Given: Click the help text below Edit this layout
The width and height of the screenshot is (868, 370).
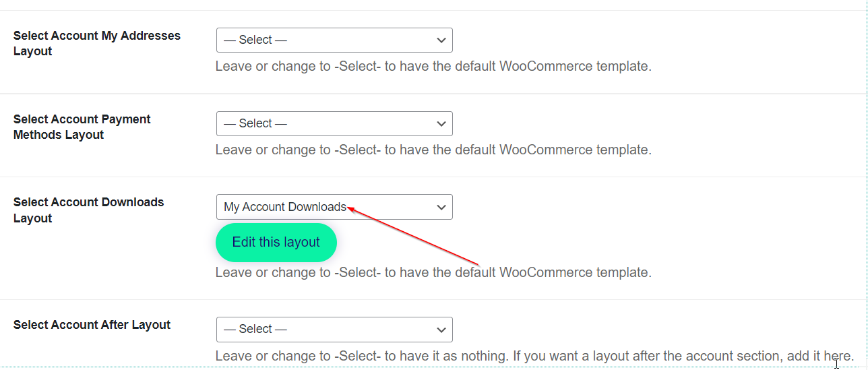Looking at the screenshot, I should pyautogui.click(x=433, y=273).
